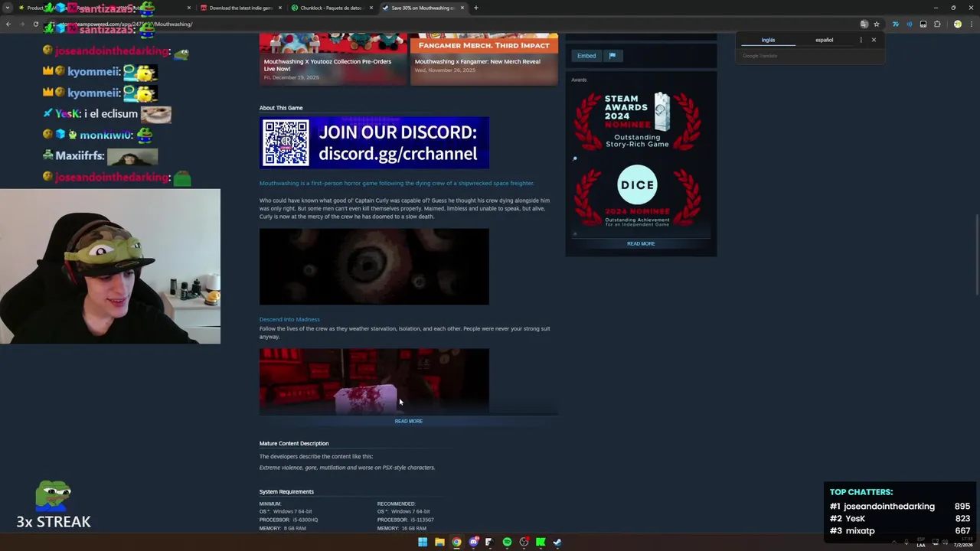This screenshot has height=551, width=980.
Task: Go back with the browser back arrow
Action: click(x=8, y=24)
